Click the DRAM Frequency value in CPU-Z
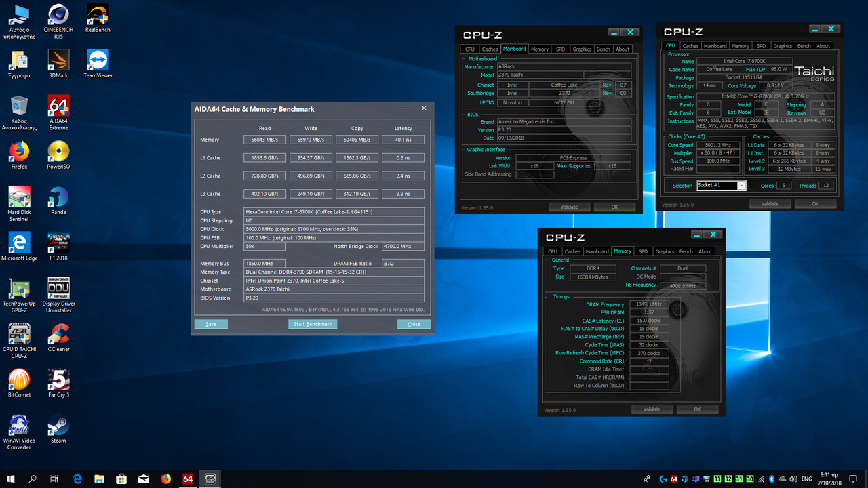 (x=649, y=304)
